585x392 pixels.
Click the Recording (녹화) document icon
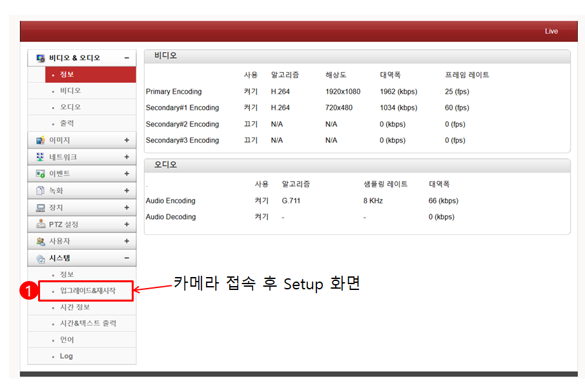pos(40,191)
